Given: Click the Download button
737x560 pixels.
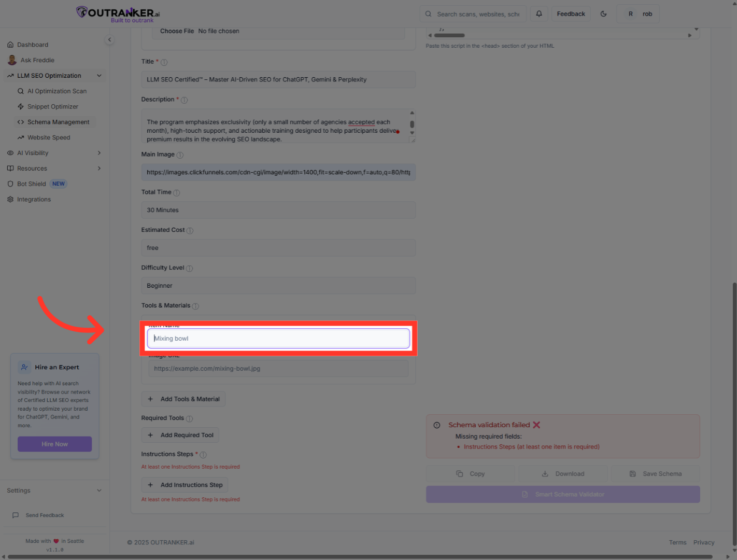Looking at the screenshot, I should pos(563,474).
